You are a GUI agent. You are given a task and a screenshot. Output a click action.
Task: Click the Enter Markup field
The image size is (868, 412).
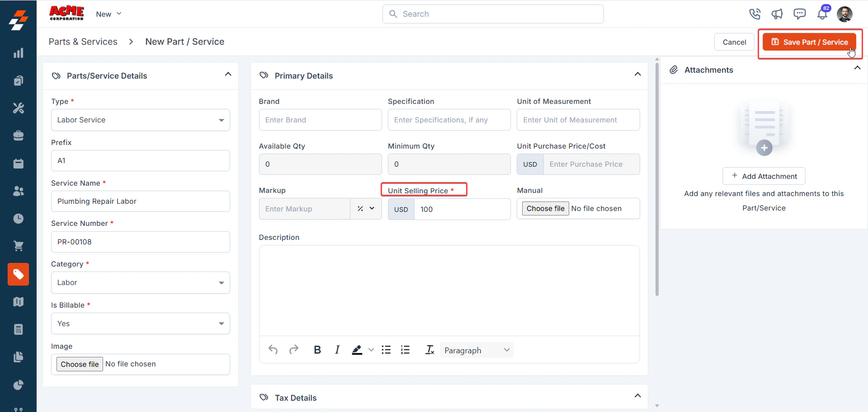(x=305, y=209)
